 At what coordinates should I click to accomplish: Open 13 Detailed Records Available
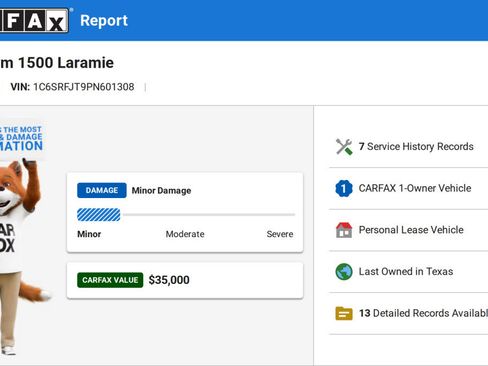pyautogui.click(x=423, y=313)
